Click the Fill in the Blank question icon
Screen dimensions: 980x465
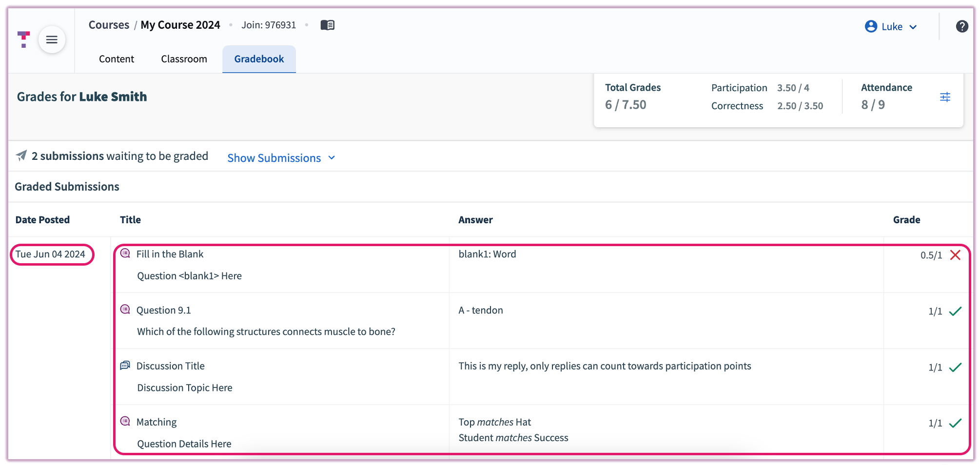[x=125, y=253]
